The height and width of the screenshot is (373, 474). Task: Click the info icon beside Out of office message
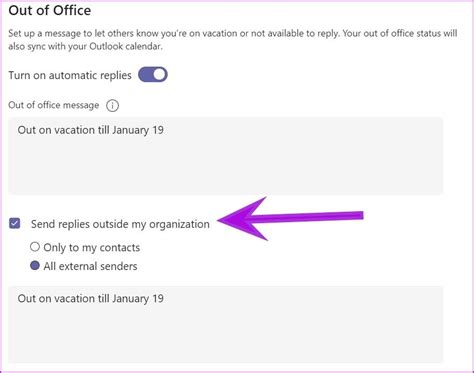tap(112, 106)
